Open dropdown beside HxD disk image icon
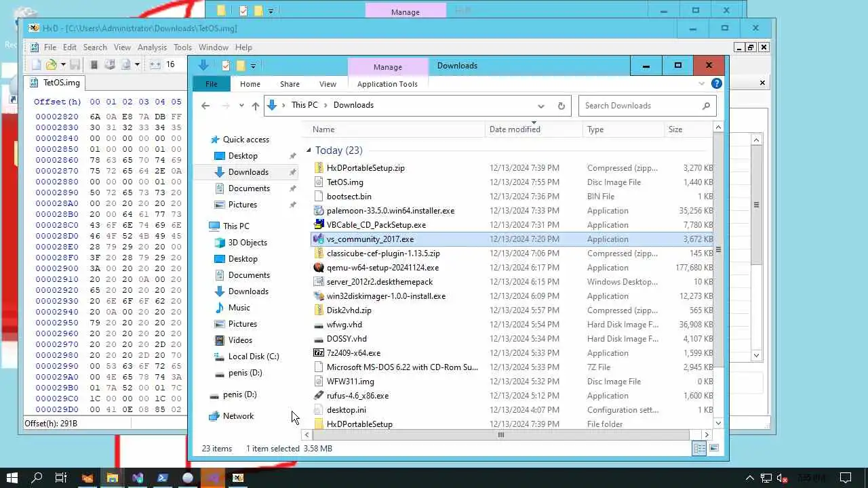 pyautogui.click(x=136, y=64)
